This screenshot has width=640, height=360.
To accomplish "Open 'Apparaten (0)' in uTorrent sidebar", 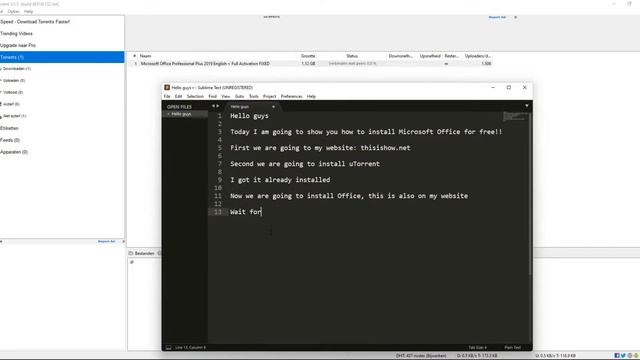I will (x=14, y=152).
